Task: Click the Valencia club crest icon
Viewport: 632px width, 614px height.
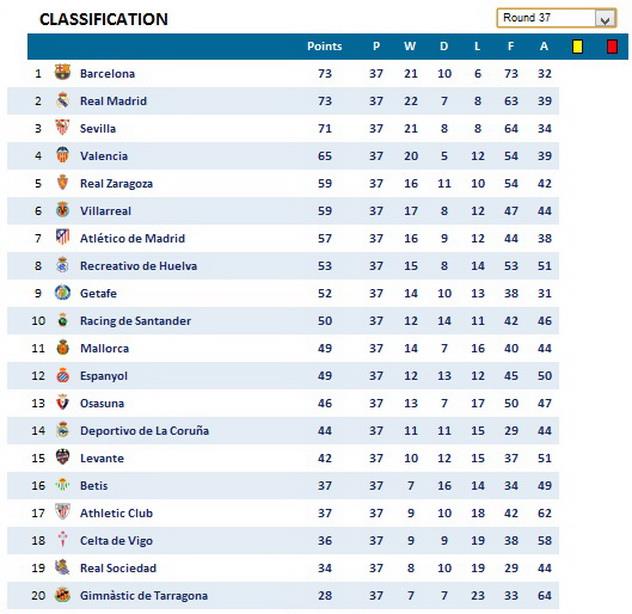Action: click(x=62, y=156)
